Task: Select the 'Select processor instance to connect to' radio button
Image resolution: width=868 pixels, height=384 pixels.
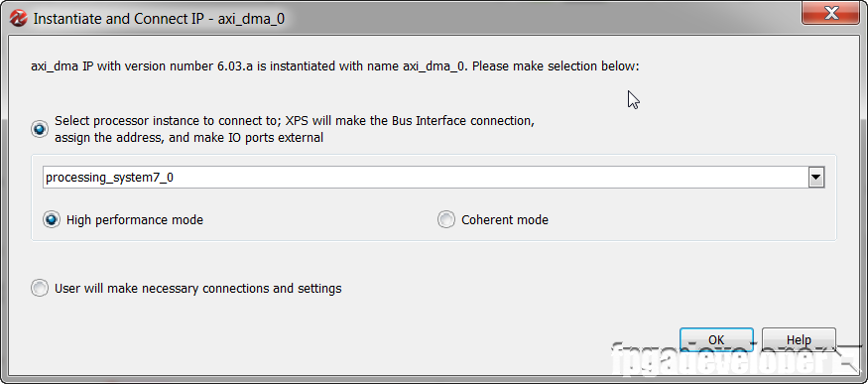Action: click(x=40, y=130)
